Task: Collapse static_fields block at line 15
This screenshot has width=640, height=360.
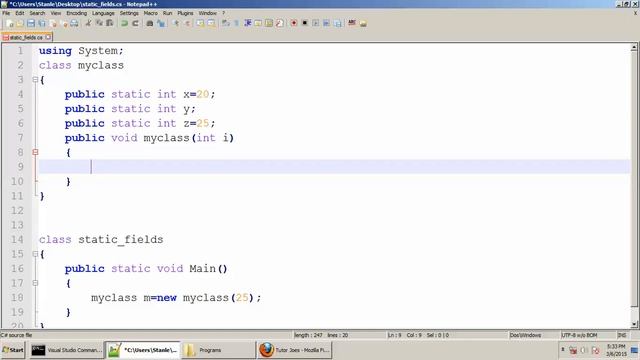Action: click(x=35, y=254)
